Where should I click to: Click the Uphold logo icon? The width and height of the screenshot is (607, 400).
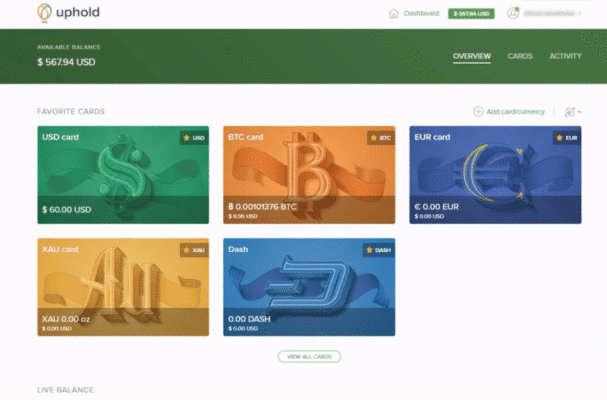(x=44, y=12)
